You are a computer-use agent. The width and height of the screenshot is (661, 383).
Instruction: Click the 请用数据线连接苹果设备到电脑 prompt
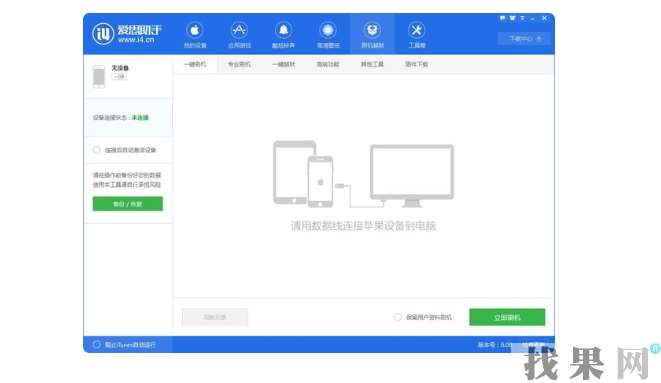363,226
